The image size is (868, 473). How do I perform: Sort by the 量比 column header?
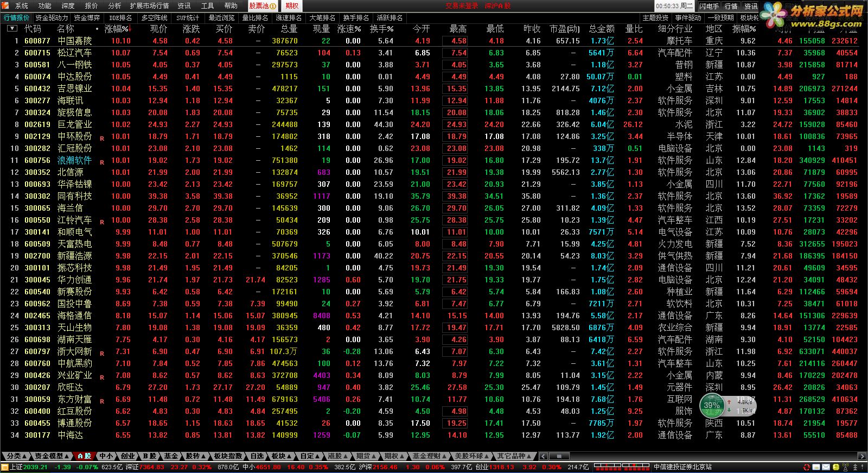[634, 29]
